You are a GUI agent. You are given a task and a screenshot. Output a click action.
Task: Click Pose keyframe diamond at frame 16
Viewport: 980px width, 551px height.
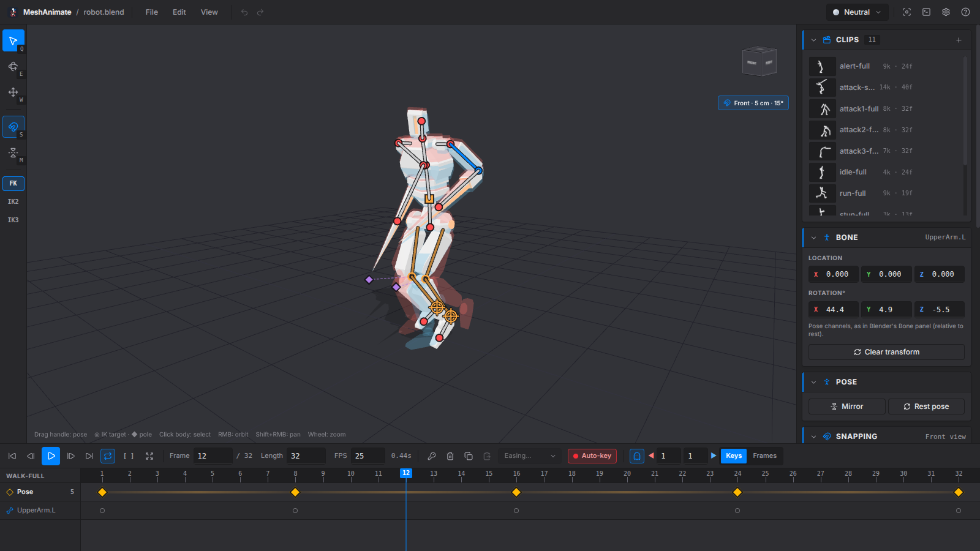click(516, 492)
